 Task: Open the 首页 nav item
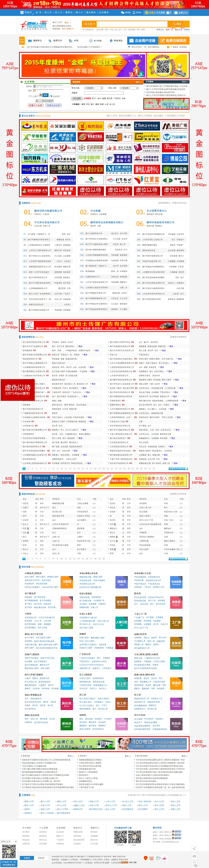point(39,13)
